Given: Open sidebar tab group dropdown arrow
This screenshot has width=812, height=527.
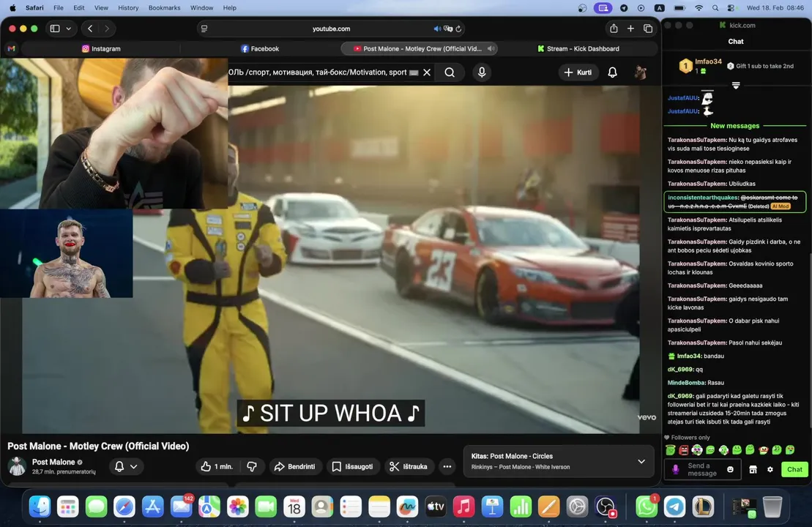Looking at the screenshot, I should point(68,29).
